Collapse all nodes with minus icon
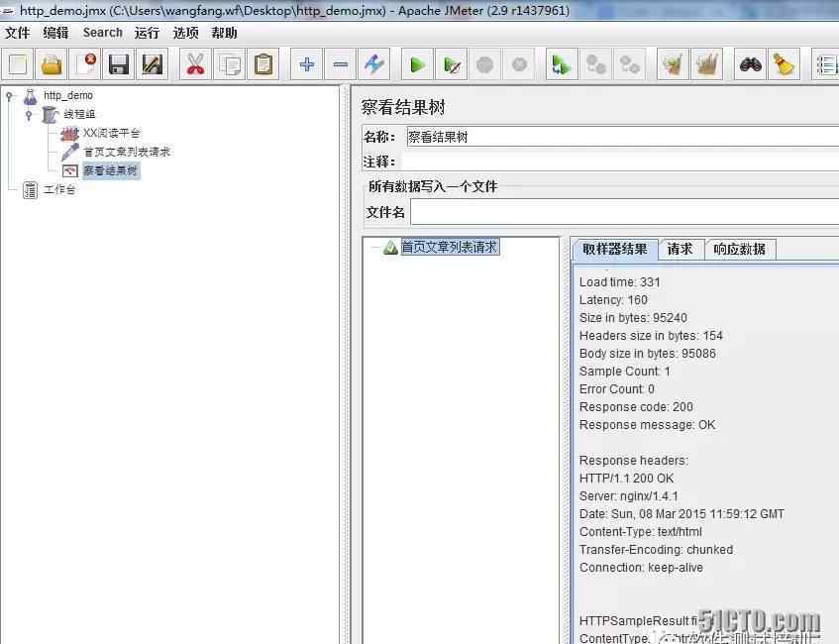Screen dimensions: 839x644 point(341,64)
